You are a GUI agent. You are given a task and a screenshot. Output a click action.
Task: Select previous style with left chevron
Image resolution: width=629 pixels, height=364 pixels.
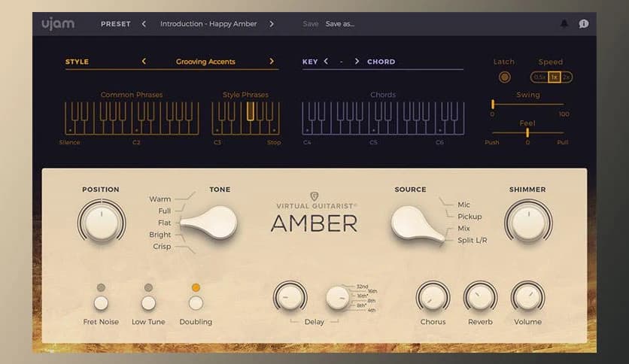pyautogui.click(x=144, y=62)
